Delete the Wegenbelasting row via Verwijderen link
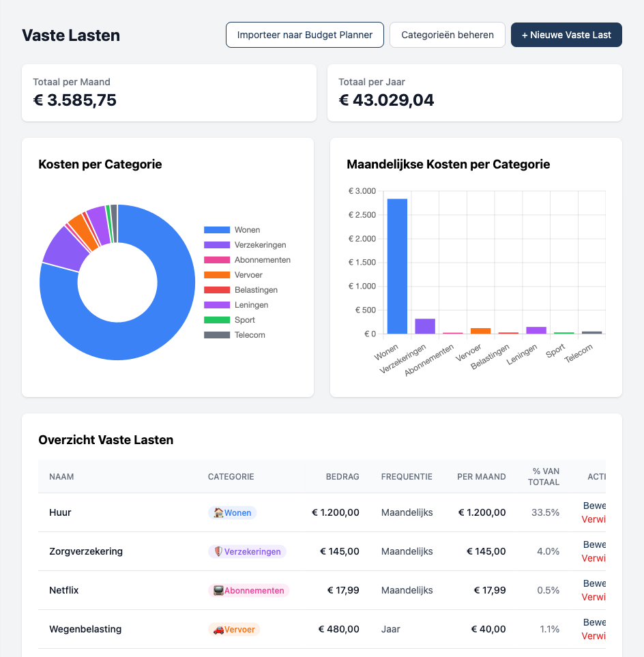The image size is (644, 657). (594, 636)
